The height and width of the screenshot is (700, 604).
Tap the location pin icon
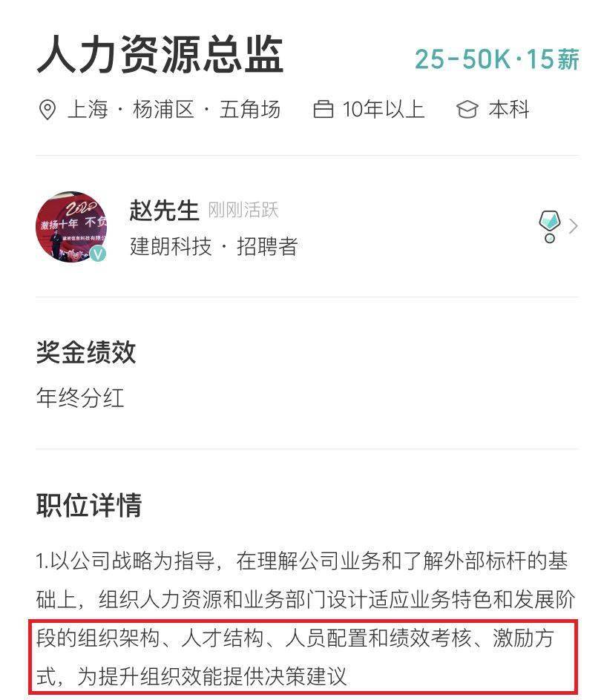pos(47,110)
